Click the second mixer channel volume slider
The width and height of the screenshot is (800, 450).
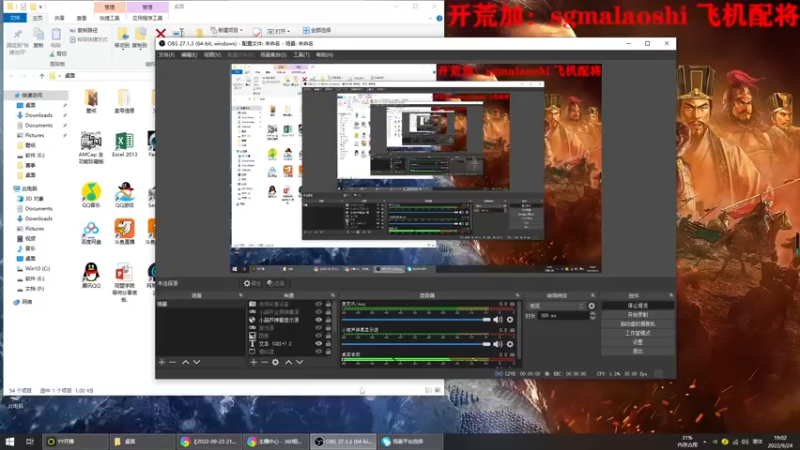tap(416, 344)
